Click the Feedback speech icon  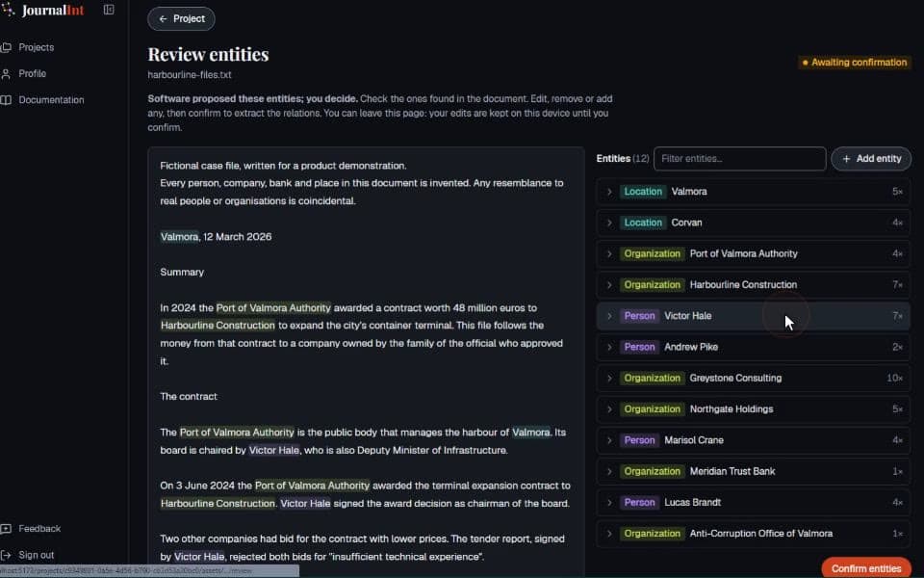(7, 529)
